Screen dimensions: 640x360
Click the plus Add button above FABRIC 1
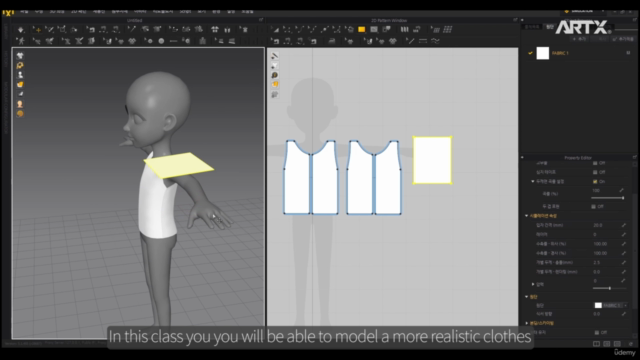[579, 39]
